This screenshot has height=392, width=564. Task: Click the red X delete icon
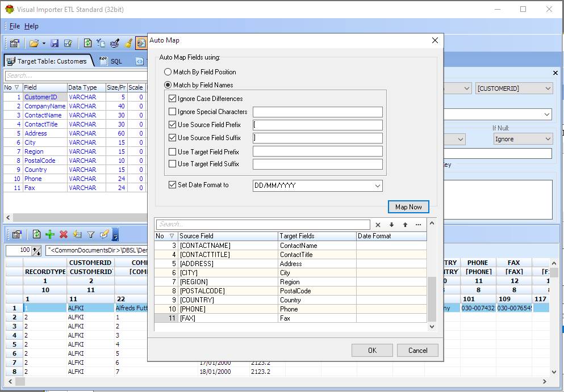coord(64,234)
